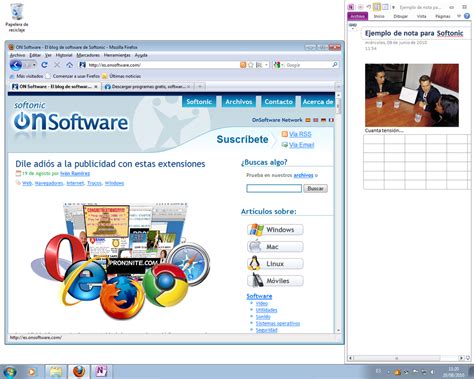Bookmark this page with star icon

(251, 65)
